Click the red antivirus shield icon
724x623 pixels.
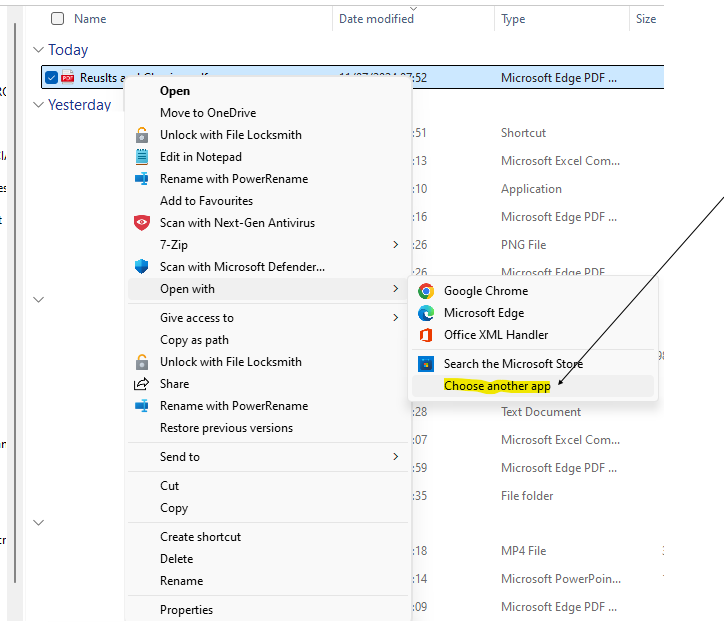[x=142, y=223]
